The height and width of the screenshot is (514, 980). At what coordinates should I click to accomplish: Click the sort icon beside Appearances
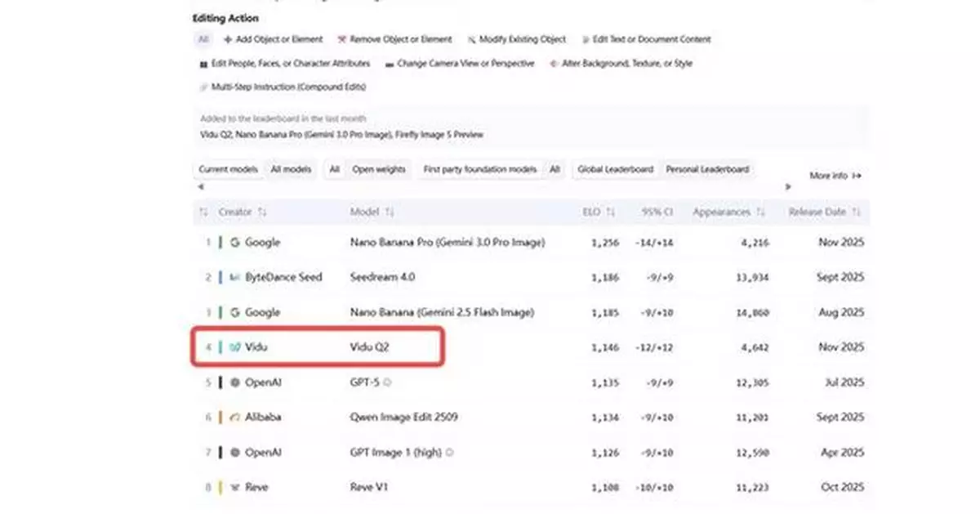coord(760,212)
